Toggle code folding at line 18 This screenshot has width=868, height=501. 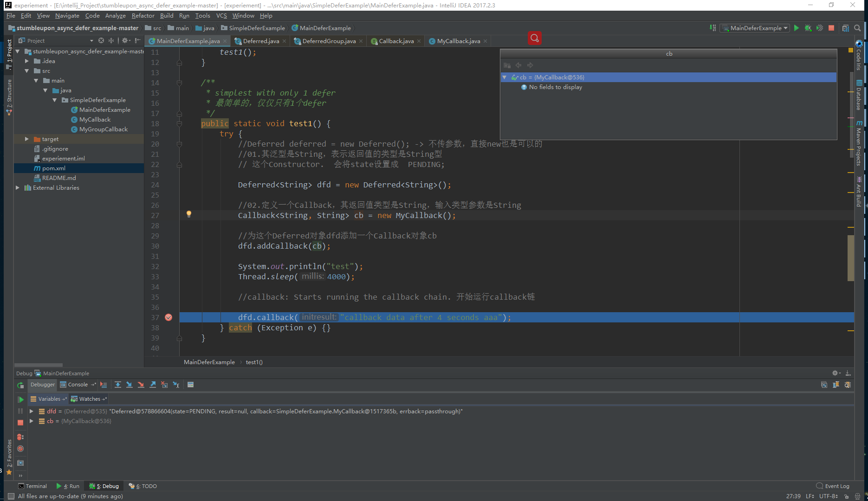179,124
